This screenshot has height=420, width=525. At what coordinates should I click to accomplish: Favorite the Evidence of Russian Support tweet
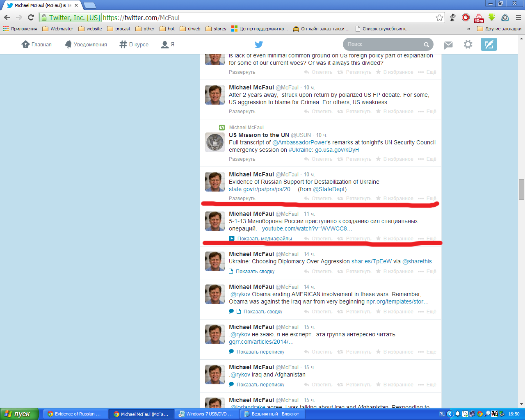(x=395, y=199)
